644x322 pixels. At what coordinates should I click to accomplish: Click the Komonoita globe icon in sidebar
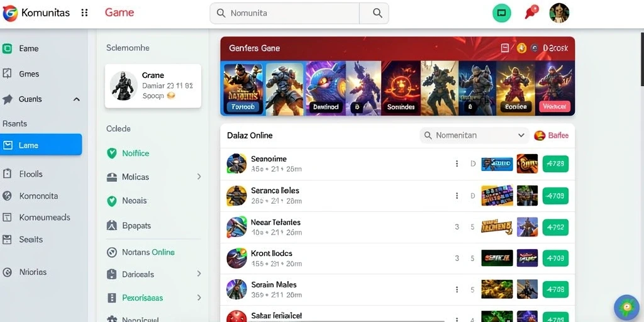[7, 196]
